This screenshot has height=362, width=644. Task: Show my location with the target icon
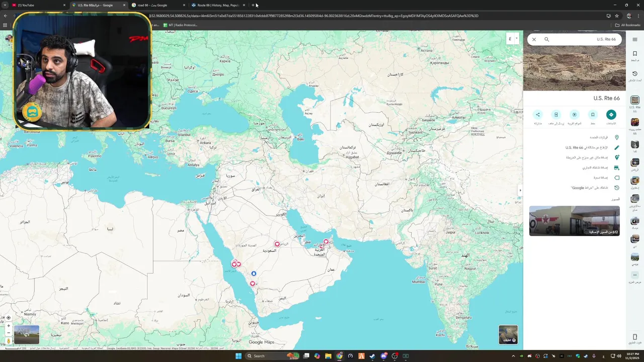tap(9, 318)
